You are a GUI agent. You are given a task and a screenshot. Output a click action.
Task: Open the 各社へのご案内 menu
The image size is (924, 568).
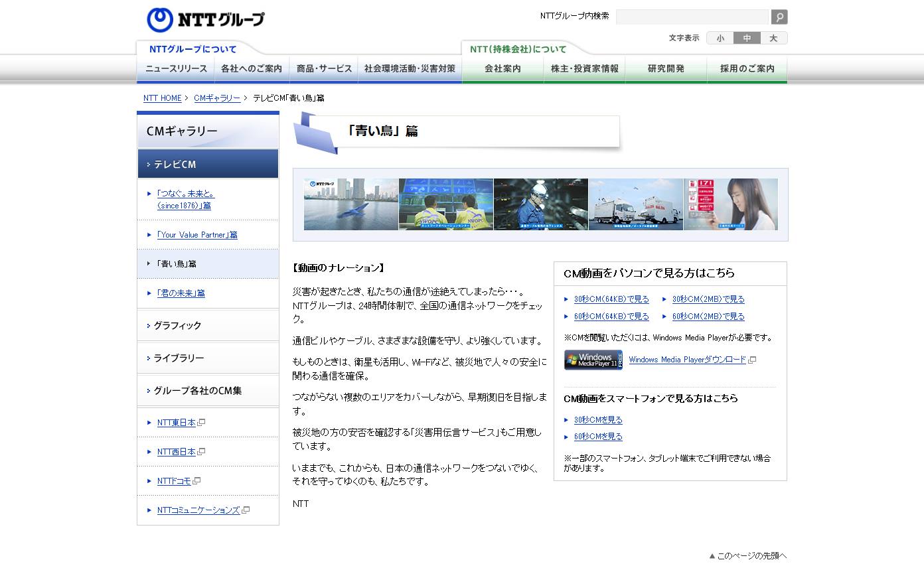252,69
